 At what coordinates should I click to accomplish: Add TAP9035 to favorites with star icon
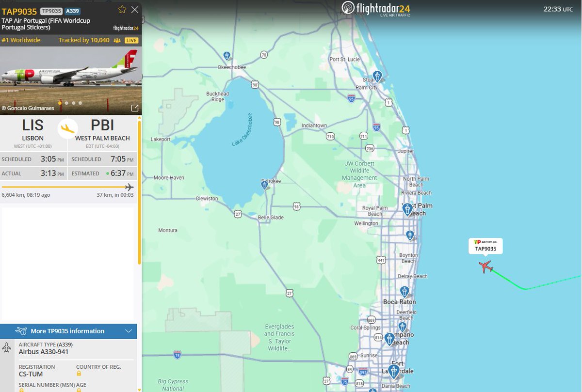point(122,9)
